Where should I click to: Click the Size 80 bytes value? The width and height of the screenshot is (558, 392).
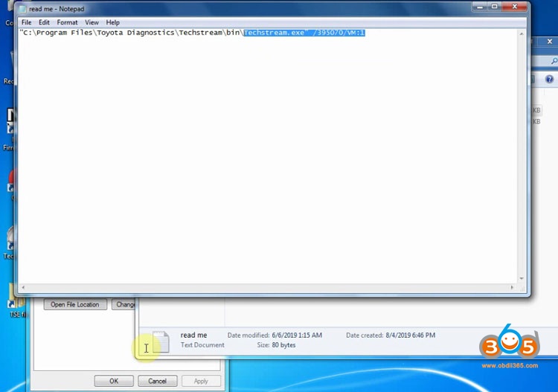tap(283, 345)
